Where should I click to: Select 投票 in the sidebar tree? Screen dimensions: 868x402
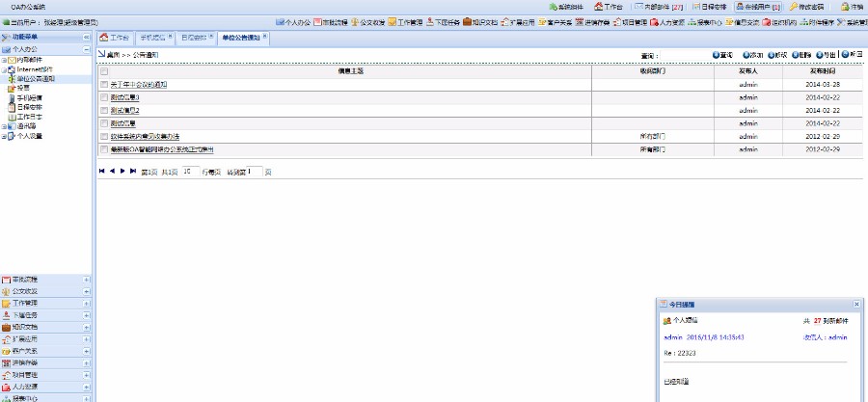click(23, 89)
